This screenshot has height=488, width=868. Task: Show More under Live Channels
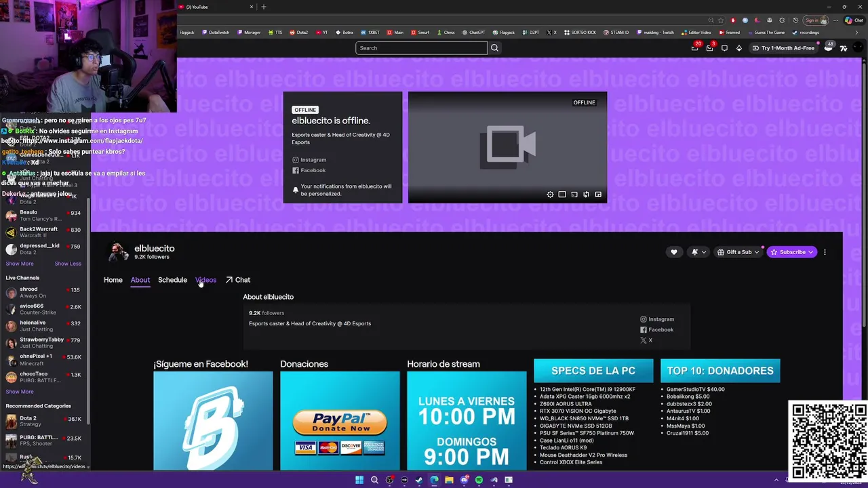[x=20, y=392]
